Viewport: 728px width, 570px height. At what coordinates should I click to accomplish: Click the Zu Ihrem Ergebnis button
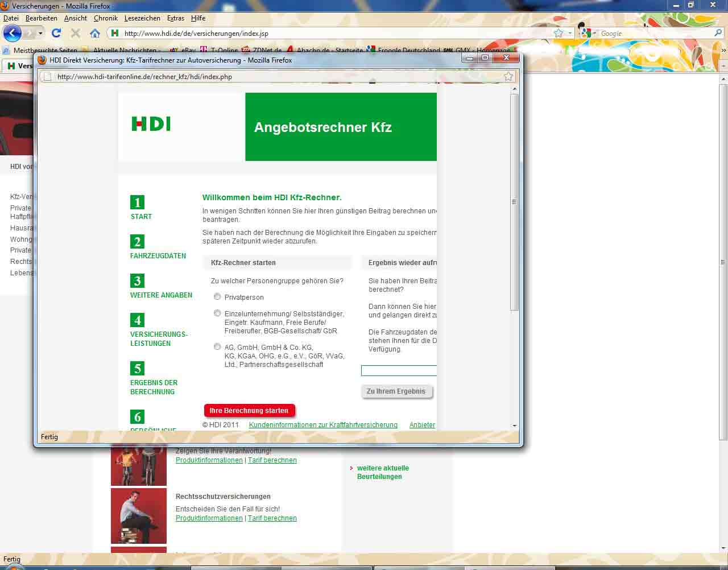coord(396,391)
